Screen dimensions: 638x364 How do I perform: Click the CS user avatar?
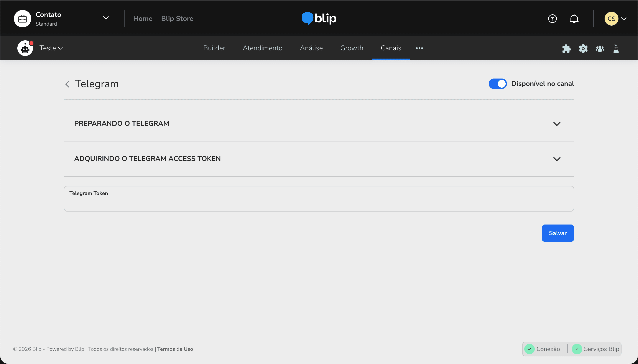(611, 19)
